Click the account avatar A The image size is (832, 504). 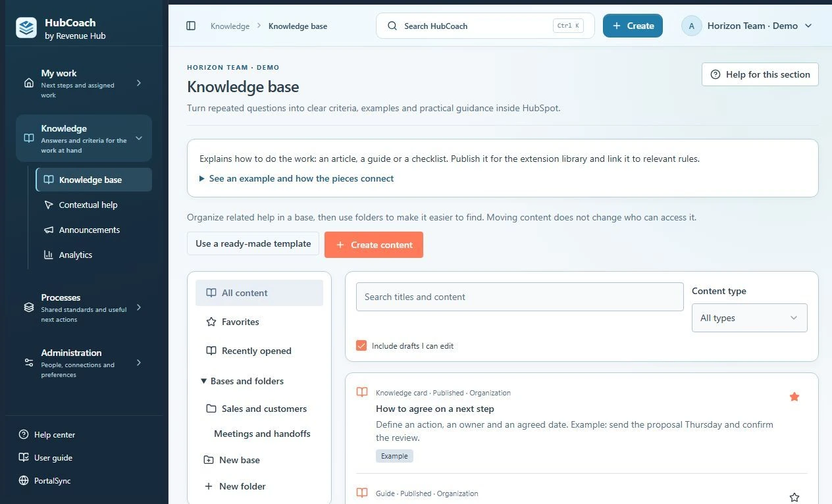[x=691, y=26]
